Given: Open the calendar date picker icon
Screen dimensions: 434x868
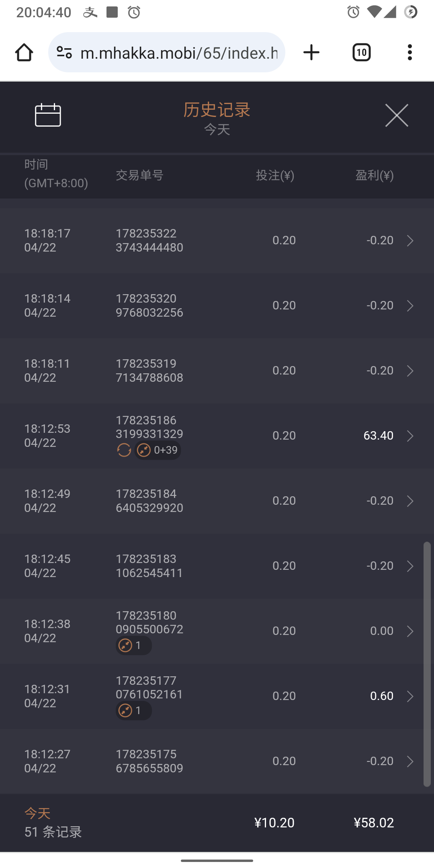Looking at the screenshot, I should click(x=48, y=115).
